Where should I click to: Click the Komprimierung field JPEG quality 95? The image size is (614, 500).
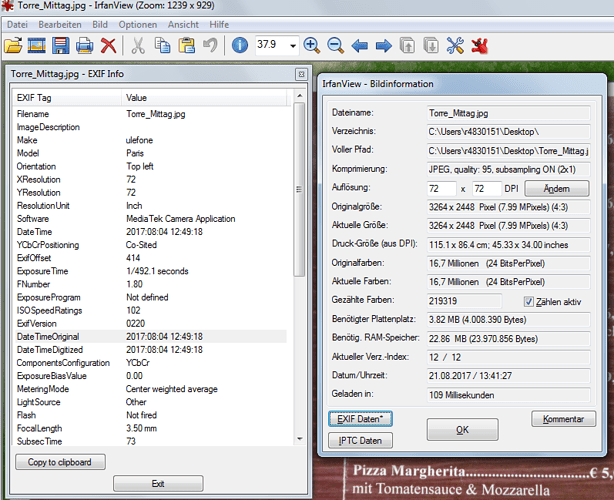[508, 170]
